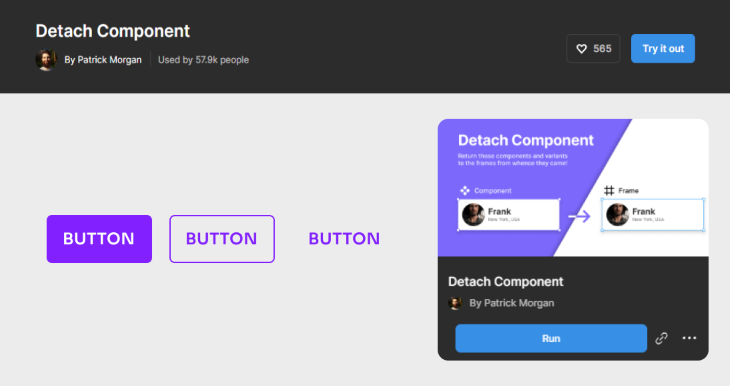
Task: Open the three-dot more options menu
Action: [x=689, y=338]
